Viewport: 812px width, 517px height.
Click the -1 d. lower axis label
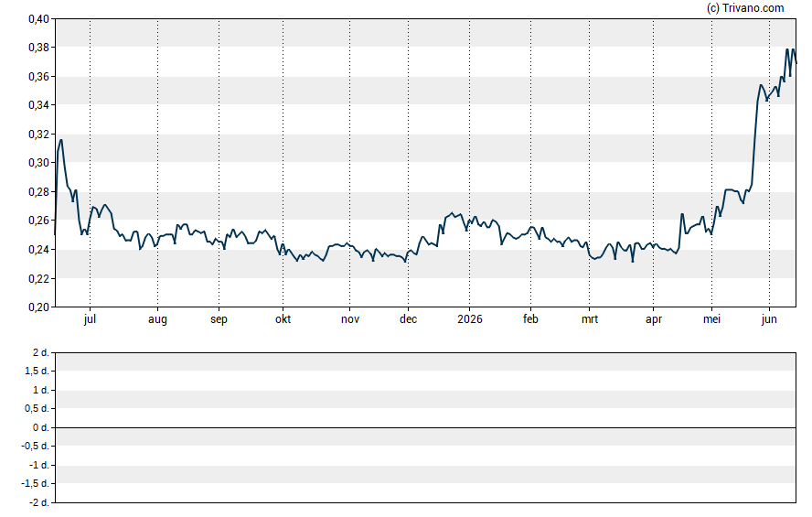(39, 465)
